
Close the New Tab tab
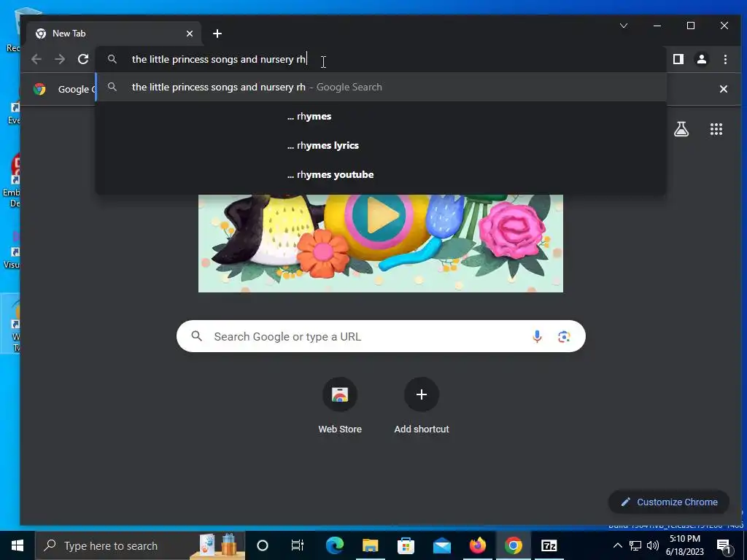[x=190, y=34]
